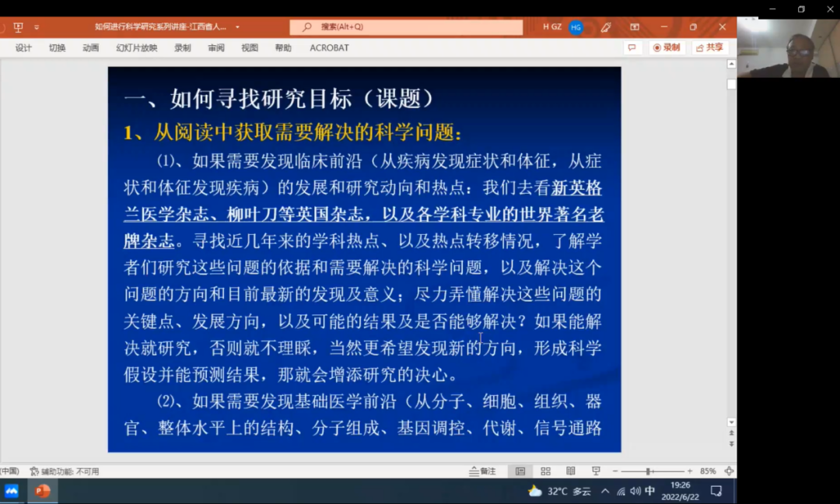Open the quick access toolbar dropdown
Screen dimensions: 840x504
click(x=37, y=26)
